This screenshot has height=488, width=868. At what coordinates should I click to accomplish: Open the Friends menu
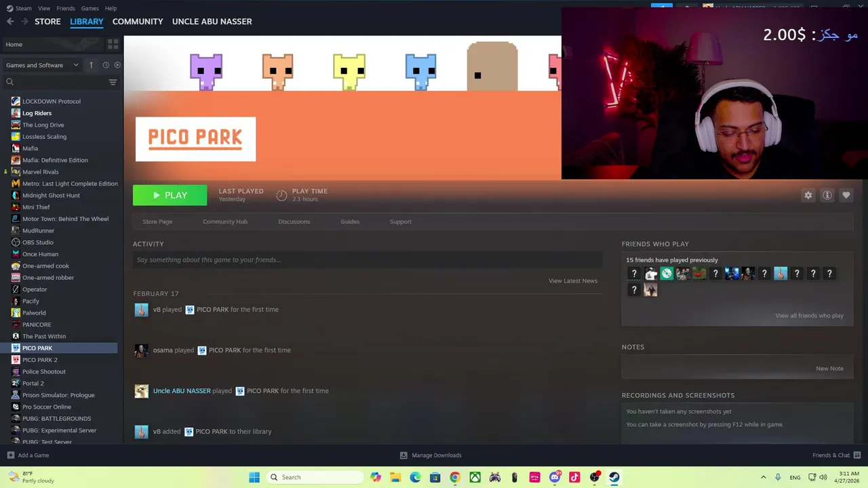tap(66, 8)
